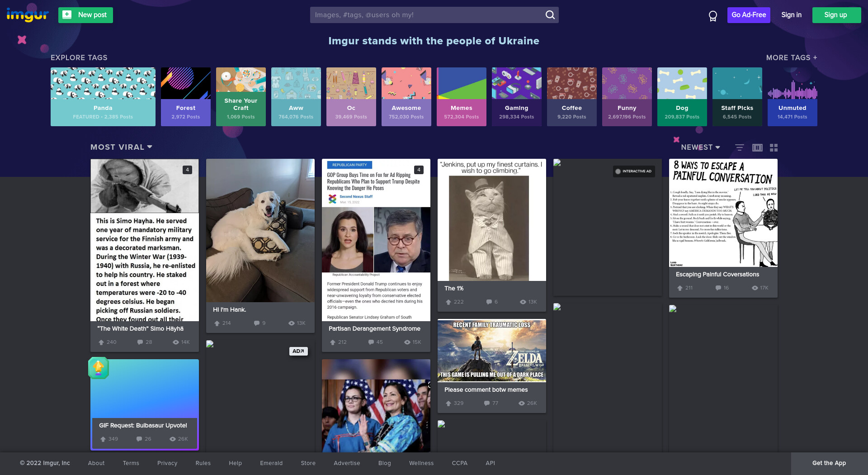
Task: Click Go Ad-Free button
Action: pyautogui.click(x=749, y=15)
